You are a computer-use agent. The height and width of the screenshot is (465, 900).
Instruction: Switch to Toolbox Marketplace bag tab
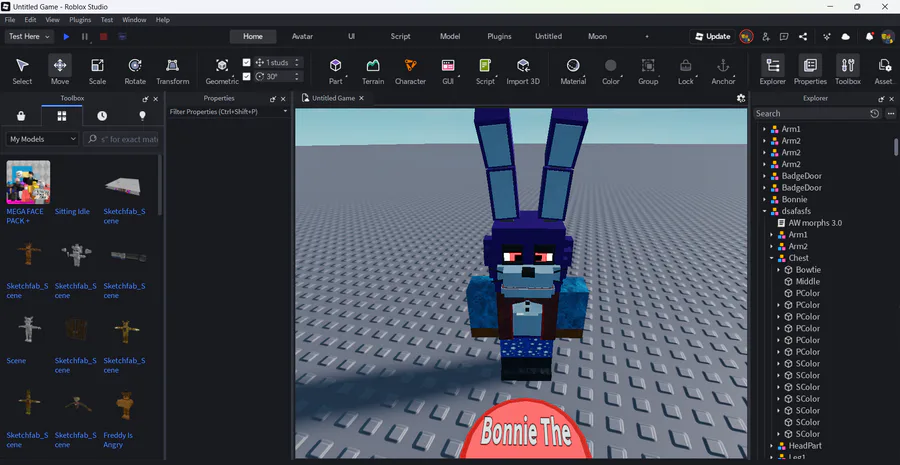tap(21, 116)
